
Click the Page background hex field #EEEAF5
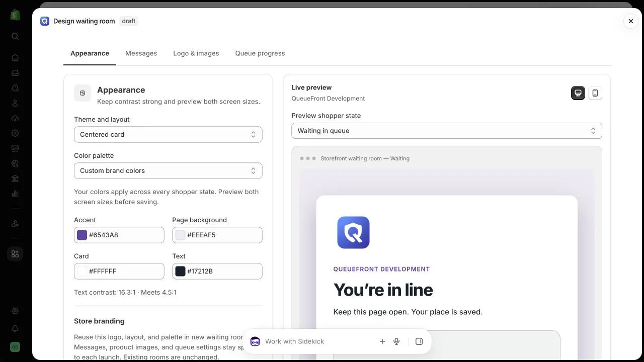coord(217,235)
